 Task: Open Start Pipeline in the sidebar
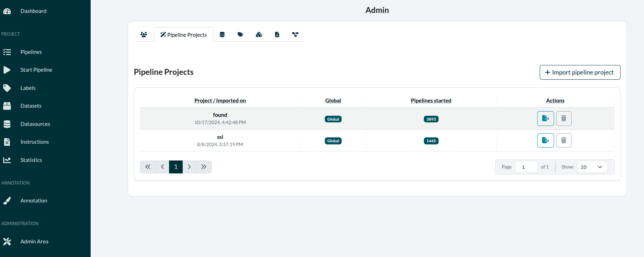(36, 70)
